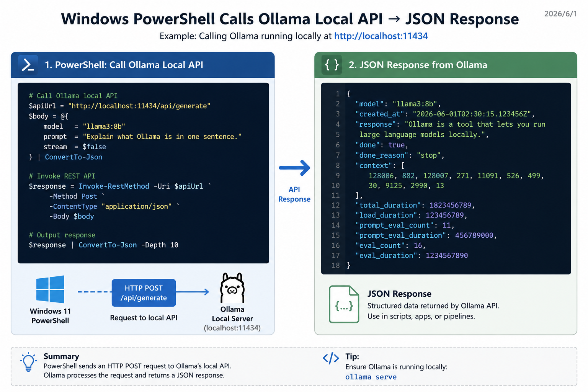Click the HTTP POST /api/generate box
588x392 pixels.
(x=144, y=293)
